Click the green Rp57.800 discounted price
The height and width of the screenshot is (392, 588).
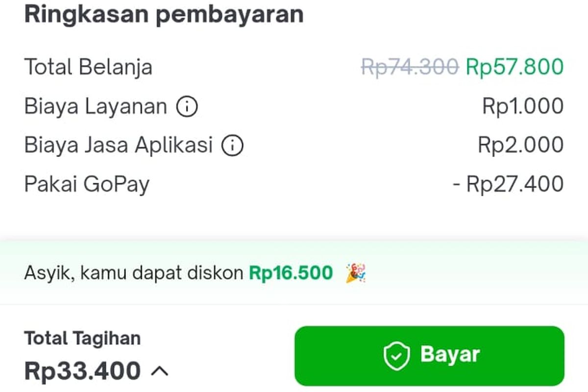(x=514, y=67)
